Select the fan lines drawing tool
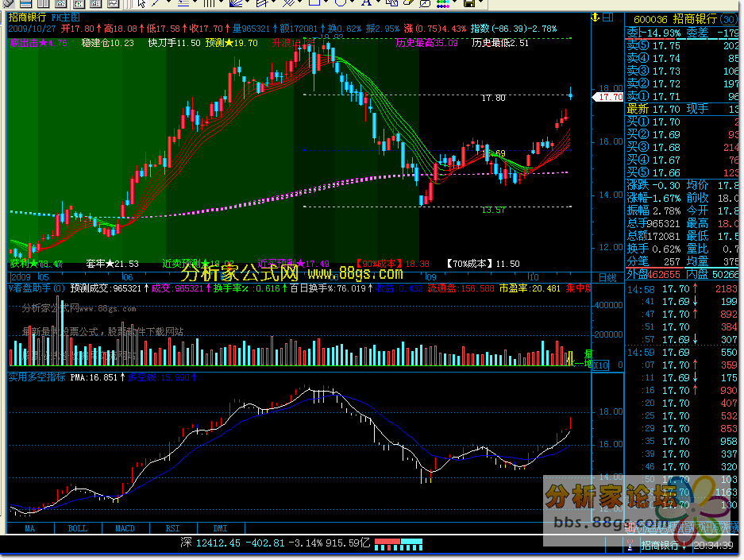The height and width of the screenshot is (560, 744). point(237,3)
